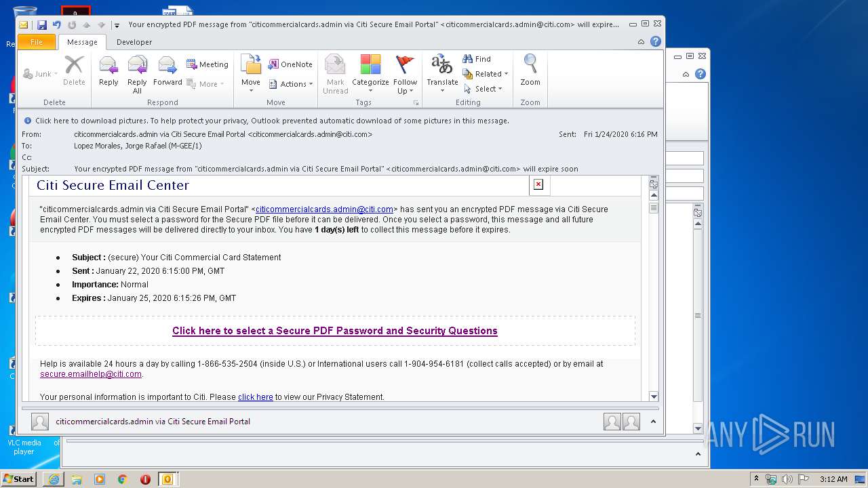Open the Windows Start menu
Viewport: 868px width, 488px height.
[19, 479]
